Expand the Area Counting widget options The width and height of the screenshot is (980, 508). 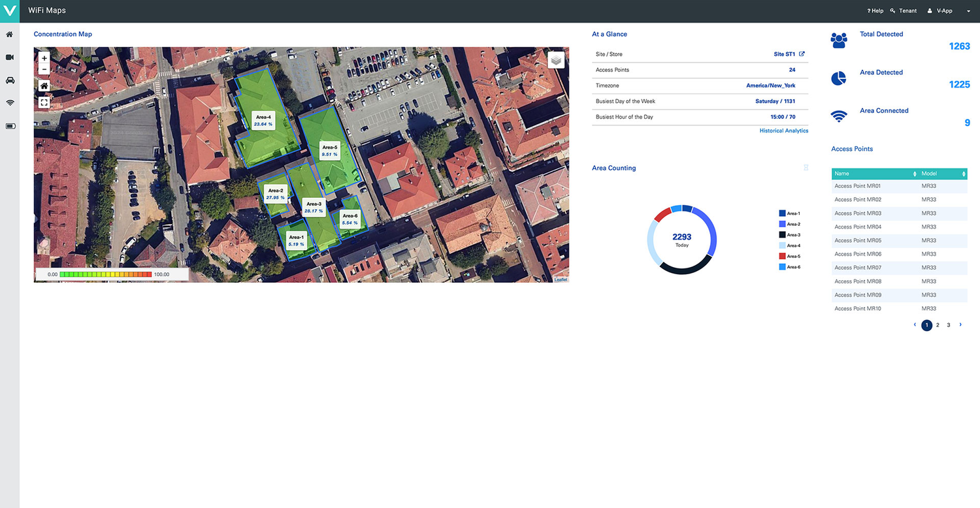pos(806,167)
